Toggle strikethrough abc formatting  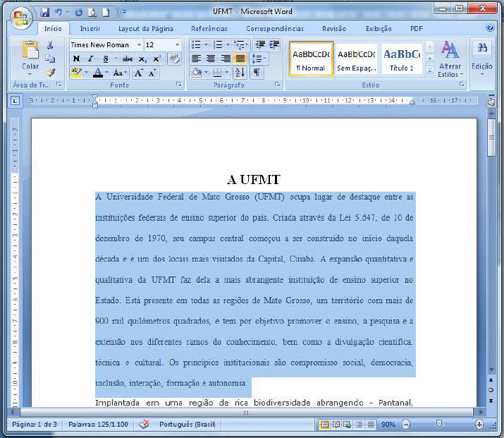point(128,59)
